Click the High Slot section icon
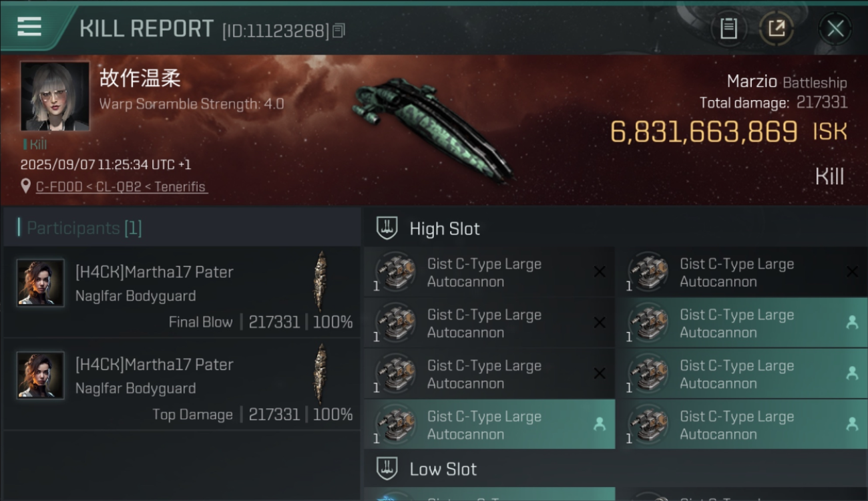The height and width of the screenshot is (501, 868). point(387,228)
